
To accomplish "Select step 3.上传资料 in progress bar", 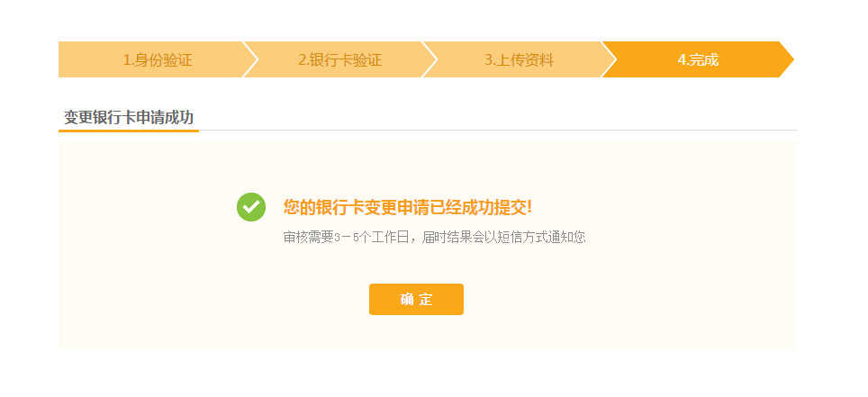I will click(x=520, y=59).
